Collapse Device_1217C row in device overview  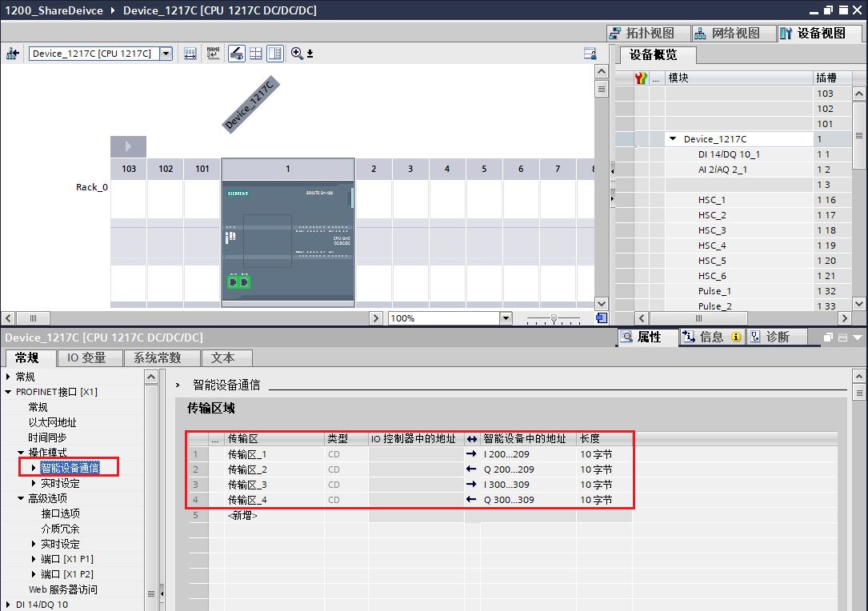(673, 139)
